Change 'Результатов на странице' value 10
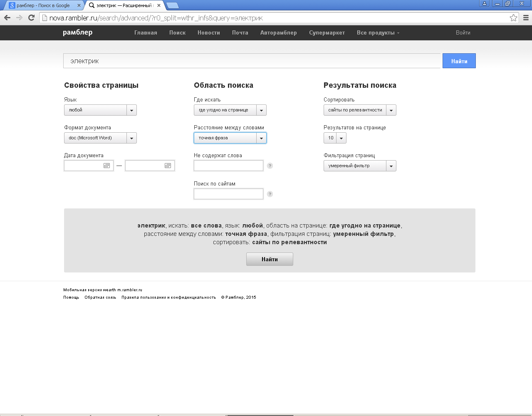Viewport: 532px width, 416px height. (x=335, y=138)
